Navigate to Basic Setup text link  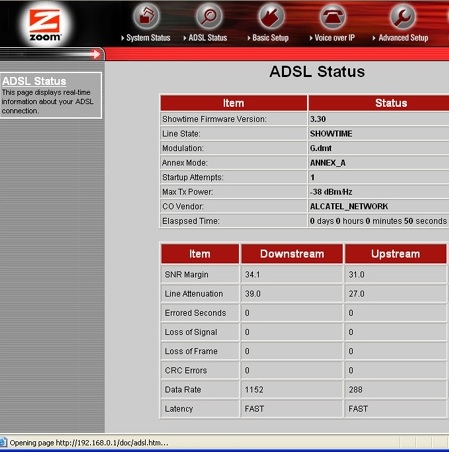(x=270, y=38)
